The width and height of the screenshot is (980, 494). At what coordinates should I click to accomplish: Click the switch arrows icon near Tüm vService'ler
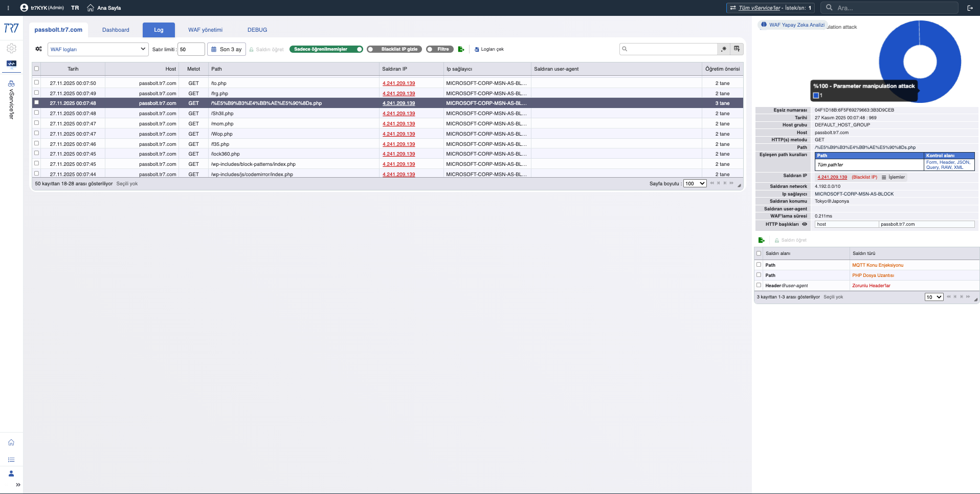733,8
